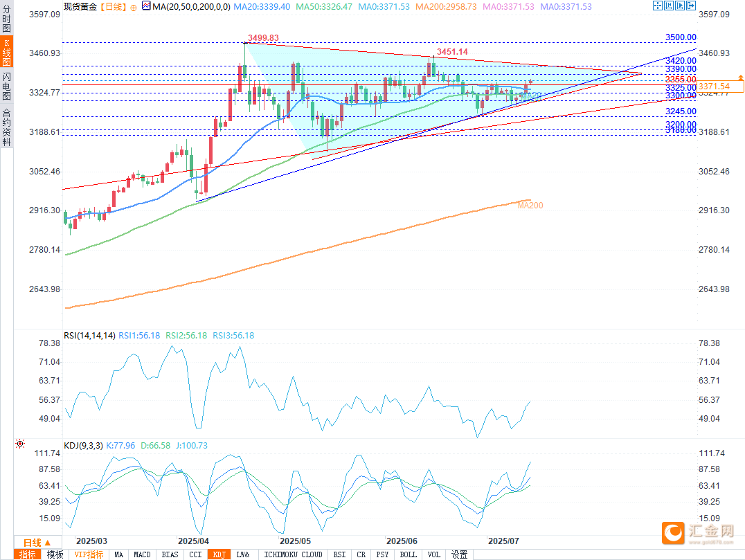Click the 3451.14 peak label
The image size is (745, 560).
452,51
